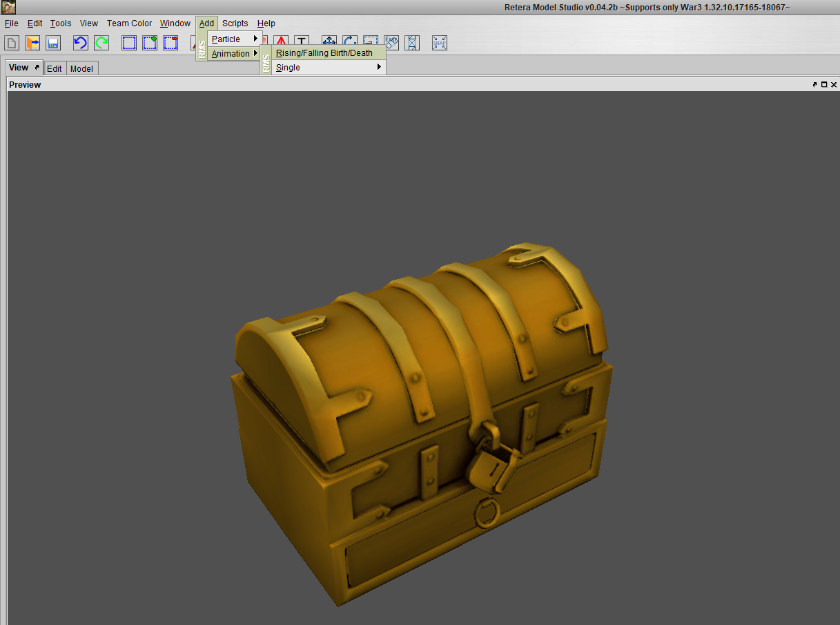Click the Save floppy disk icon
The width and height of the screenshot is (840, 625).
coord(53,43)
